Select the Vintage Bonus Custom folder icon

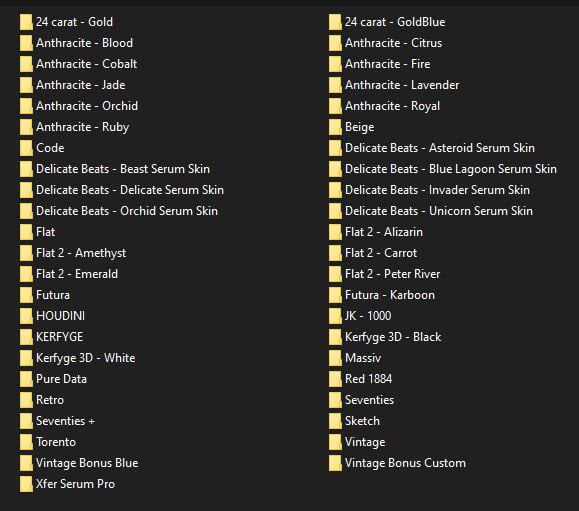coord(335,463)
